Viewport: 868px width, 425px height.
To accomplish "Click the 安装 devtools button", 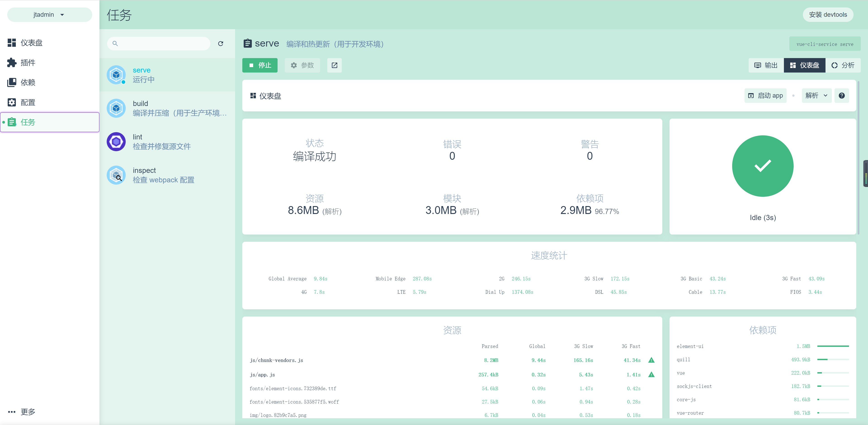I will (828, 14).
